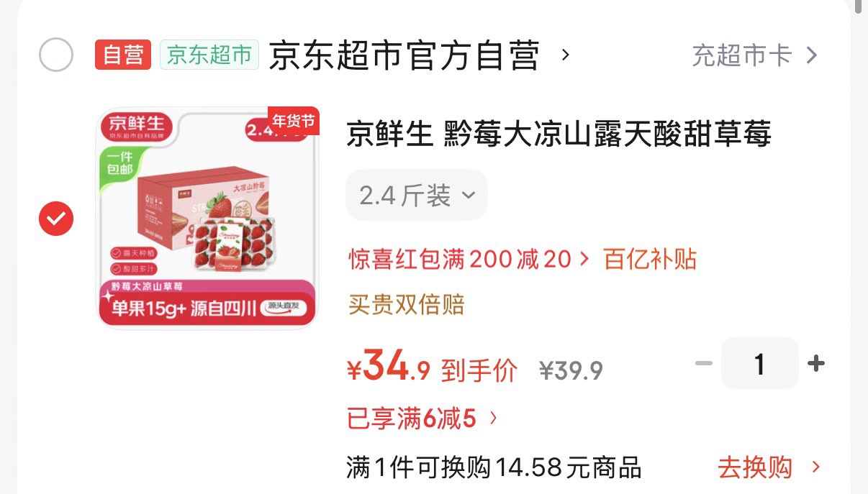Click the quantity input field showing 1
The width and height of the screenshot is (868, 494).
pyautogui.click(x=760, y=364)
